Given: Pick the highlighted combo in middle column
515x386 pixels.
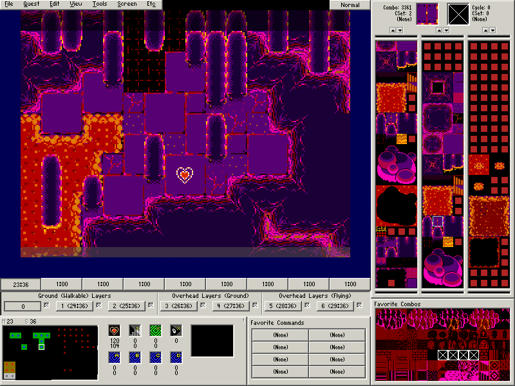Looking at the screenshot, I should pyautogui.click(x=437, y=221).
